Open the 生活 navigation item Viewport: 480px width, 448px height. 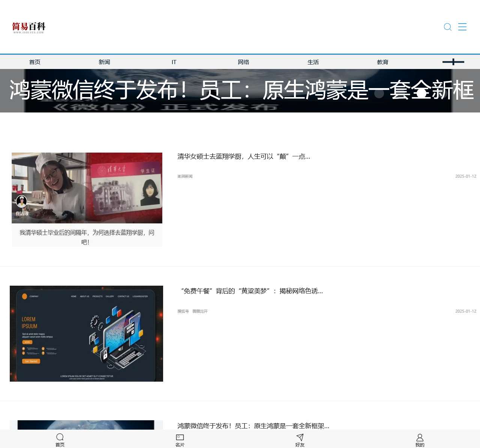click(x=313, y=62)
